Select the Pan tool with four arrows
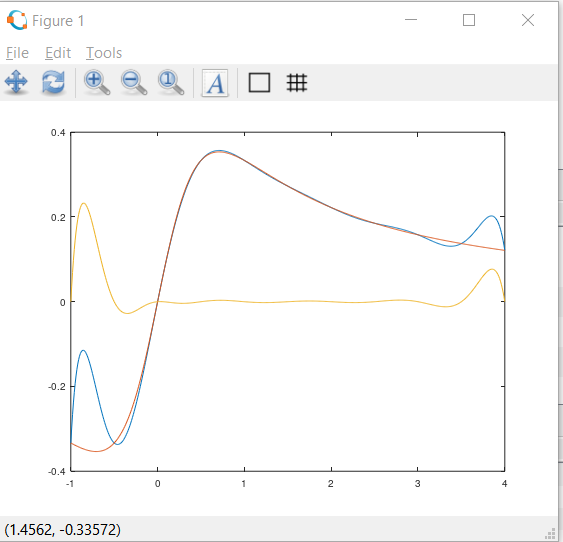 [16, 82]
